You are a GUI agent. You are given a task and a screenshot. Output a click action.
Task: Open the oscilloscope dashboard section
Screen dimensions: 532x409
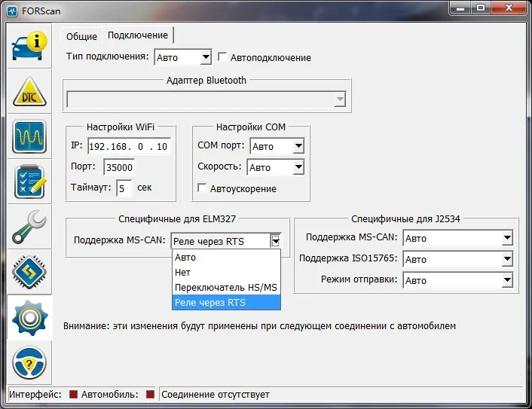tap(29, 136)
